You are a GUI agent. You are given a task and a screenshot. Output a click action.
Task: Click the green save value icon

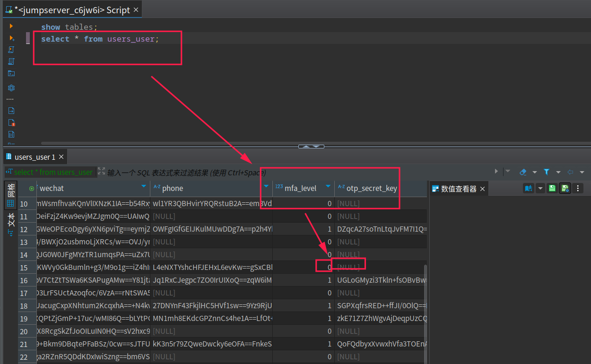pos(552,188)
